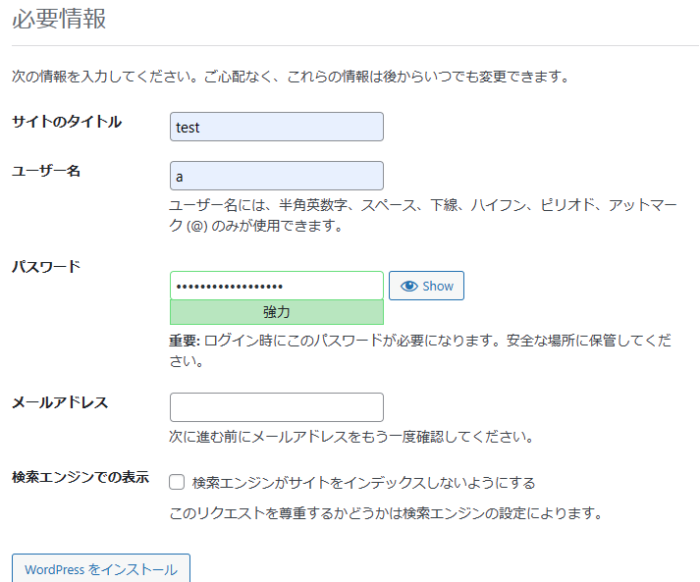The height and width of the screenshot is (582, 700).
Task: Click the ユーザー名 field label
Action: [46, 170]
